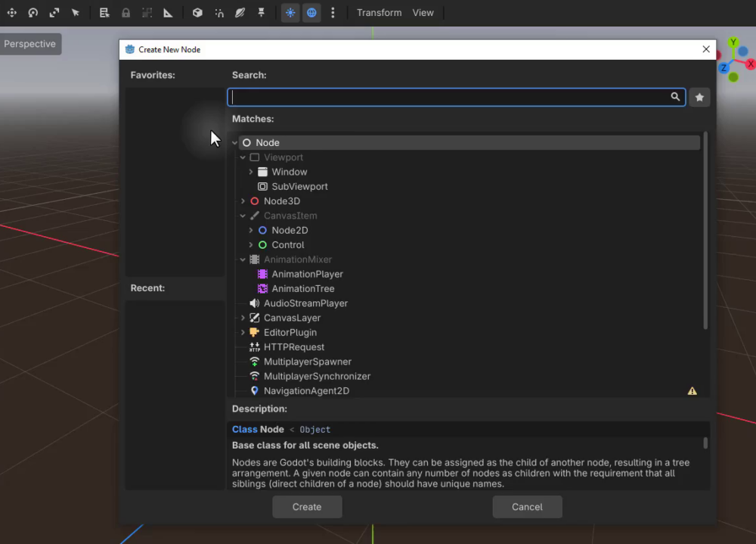Click the EditorPlugin puzzle icon
Viewport: 756px width, 544px height.
tap(255, 333)
